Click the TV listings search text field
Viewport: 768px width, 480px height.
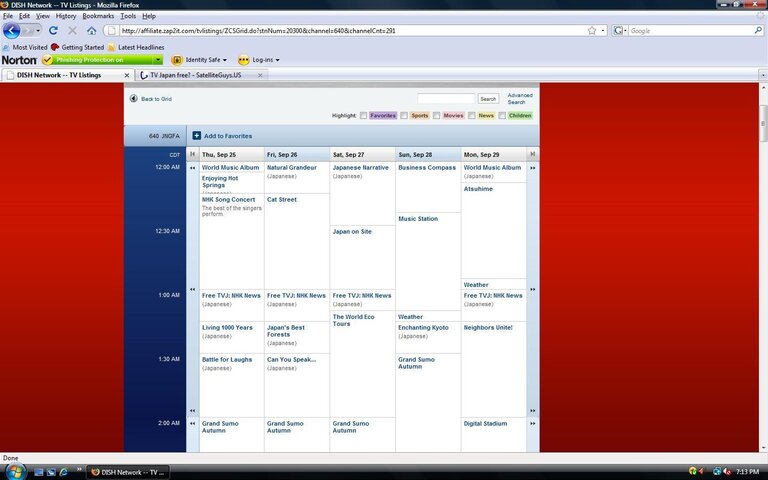click(446, 98)
